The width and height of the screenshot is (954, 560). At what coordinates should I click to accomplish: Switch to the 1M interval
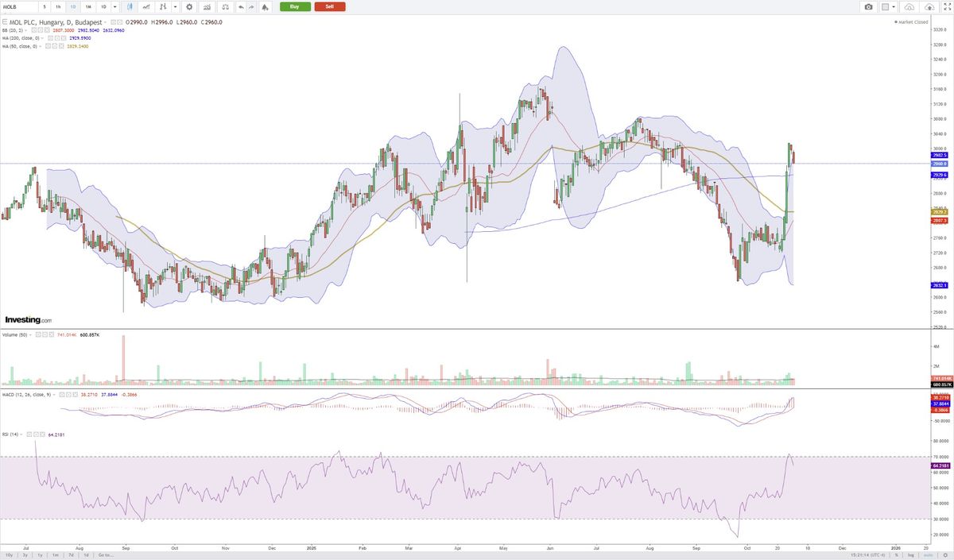pos(88,6)
